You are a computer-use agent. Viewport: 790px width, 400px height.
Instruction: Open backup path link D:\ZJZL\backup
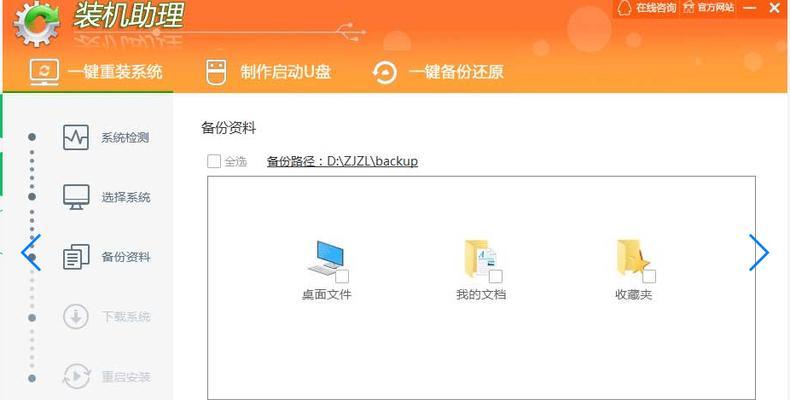(342, 161)
